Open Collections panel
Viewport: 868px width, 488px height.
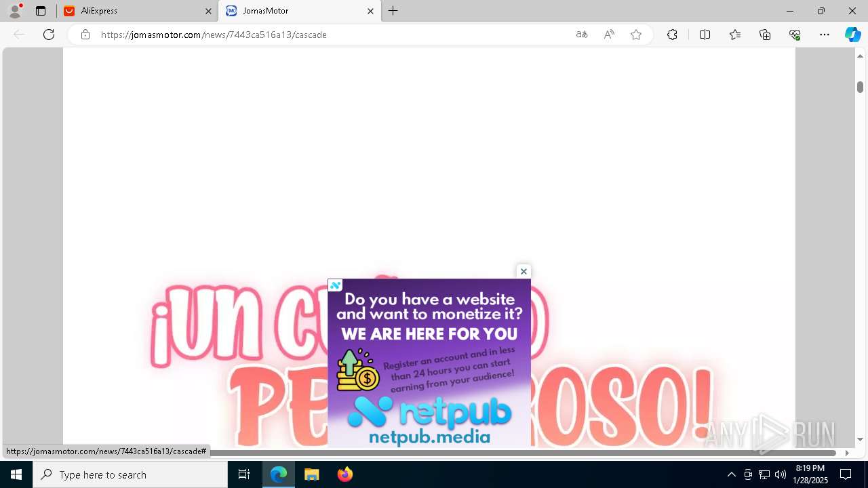click(x=765, y=35)
